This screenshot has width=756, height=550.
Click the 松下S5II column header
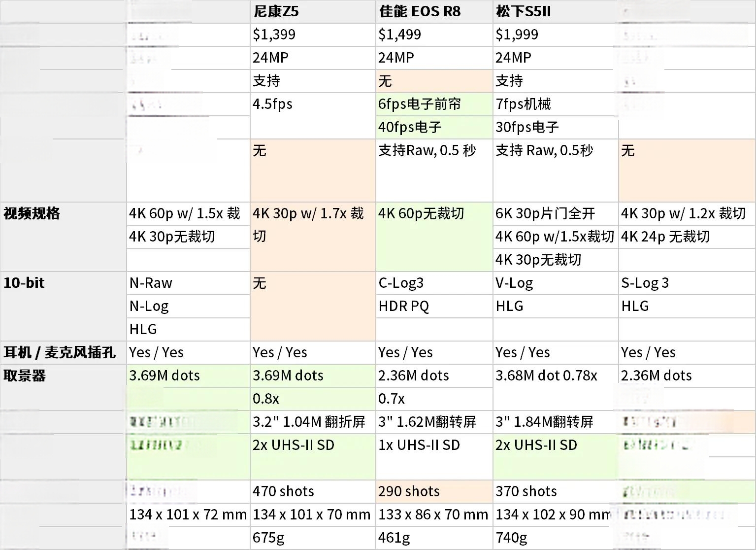[x=555, y=11]
